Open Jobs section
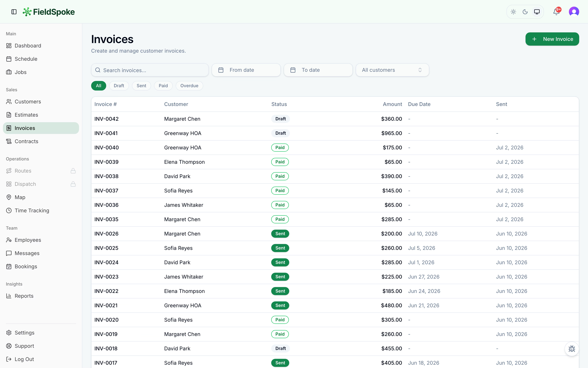 [41, 72]
